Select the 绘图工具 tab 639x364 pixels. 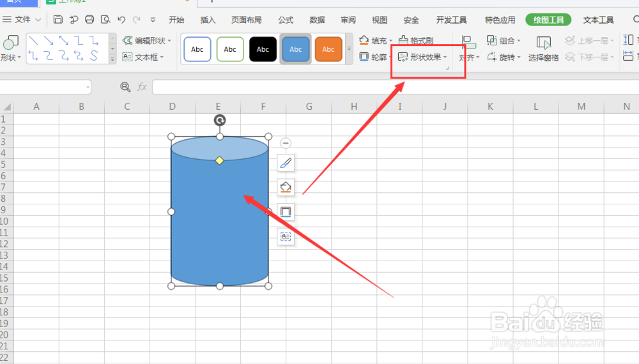coord(548,20)
